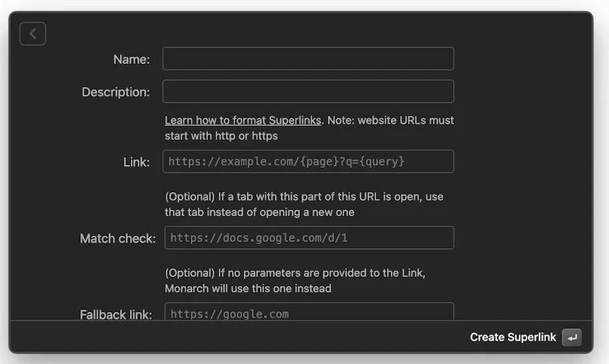Viewport: 609px width, 364px height.
Task: Open the Learn how to format Superlinks link
Action: point(242,121)
